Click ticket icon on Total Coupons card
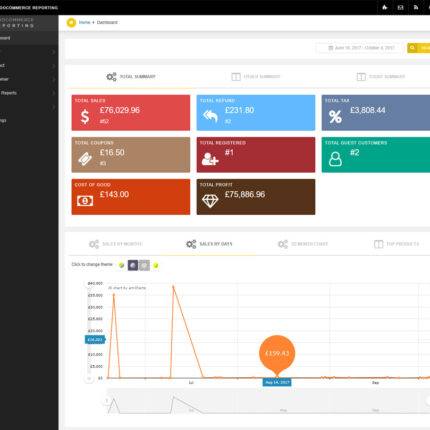This screenshot has height=430, width=430. pos(85,159)
